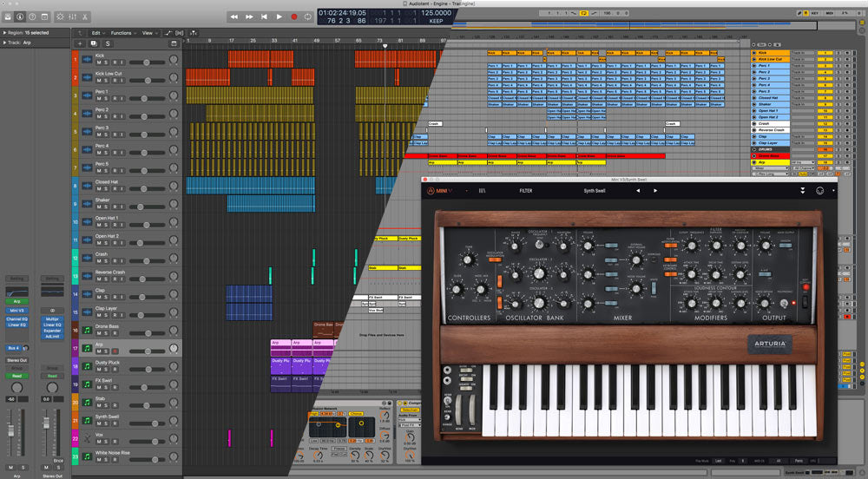Expand the Region disclosure triangle
This screenshot has height=479, width=868.
click(4, 32)
